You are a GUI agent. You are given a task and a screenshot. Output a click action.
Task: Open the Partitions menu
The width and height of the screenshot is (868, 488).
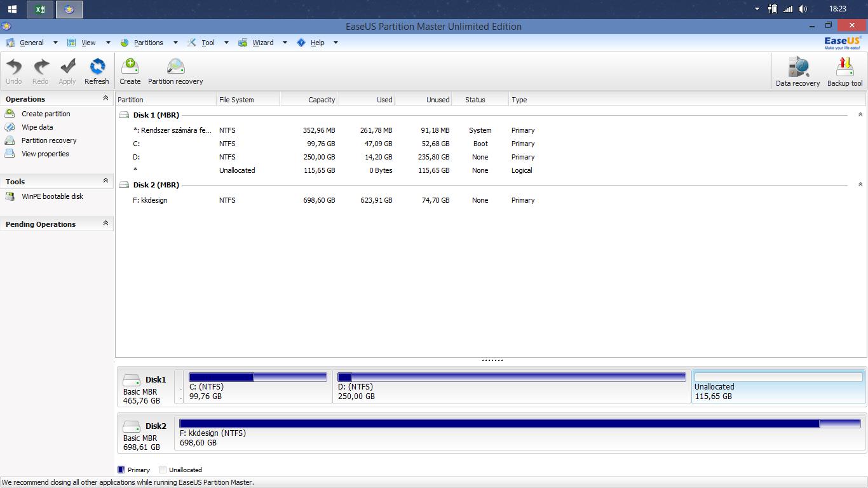[149, 43]
